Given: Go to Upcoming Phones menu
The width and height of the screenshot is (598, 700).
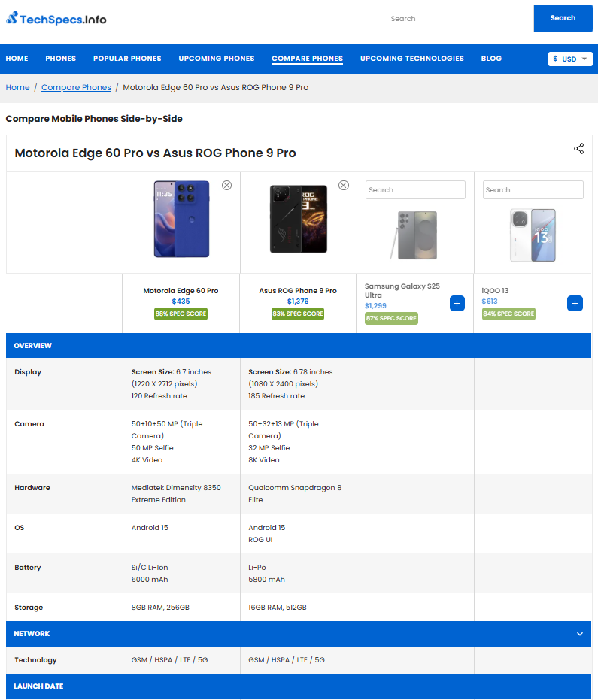Looking at the screenshot, I should pos(217,59).
